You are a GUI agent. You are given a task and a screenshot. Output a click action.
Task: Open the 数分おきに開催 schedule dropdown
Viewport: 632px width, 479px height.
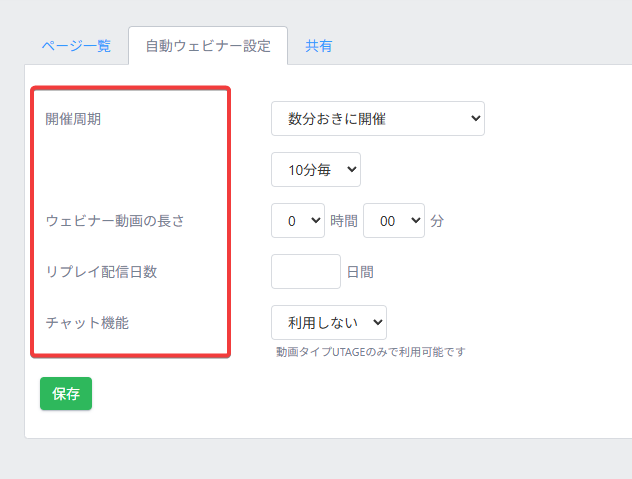(378, 119)
